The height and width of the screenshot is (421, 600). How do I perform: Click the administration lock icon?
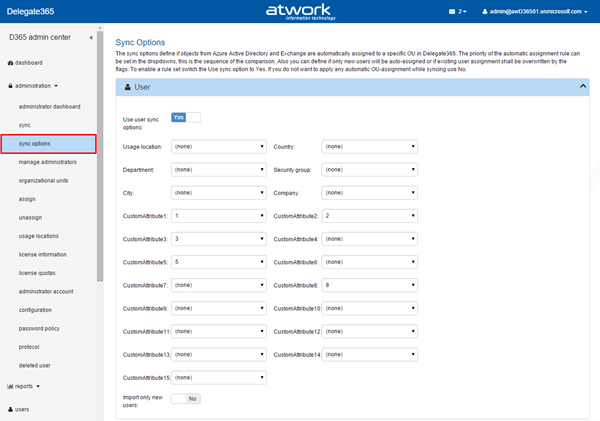coord(10,86)
